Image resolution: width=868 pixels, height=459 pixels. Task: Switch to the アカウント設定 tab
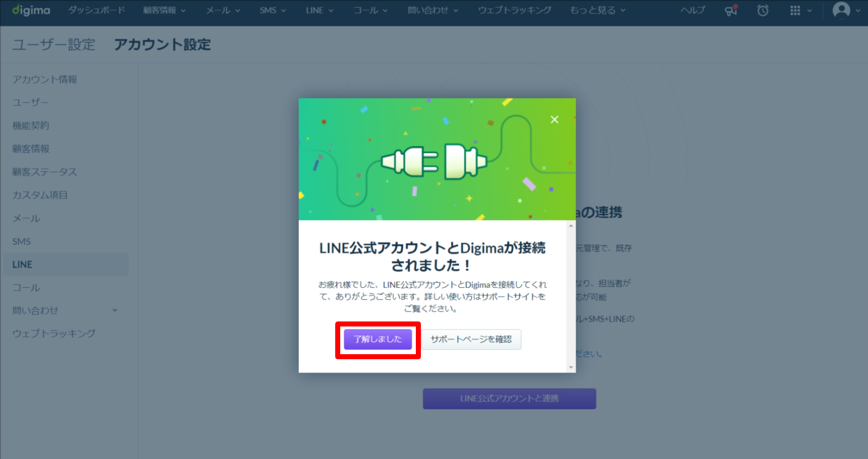pyautogui.click(x=162, y=44)
